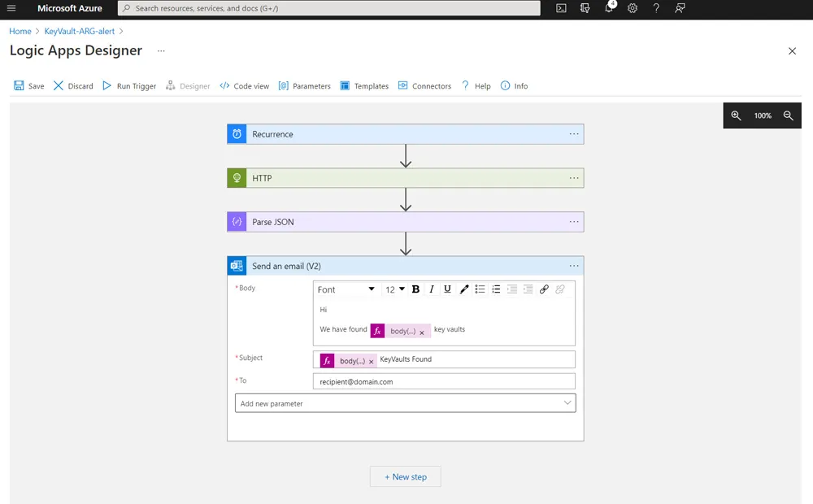Open the Azure portal hamburger menu
813x504 pixels.
[11, 8]
